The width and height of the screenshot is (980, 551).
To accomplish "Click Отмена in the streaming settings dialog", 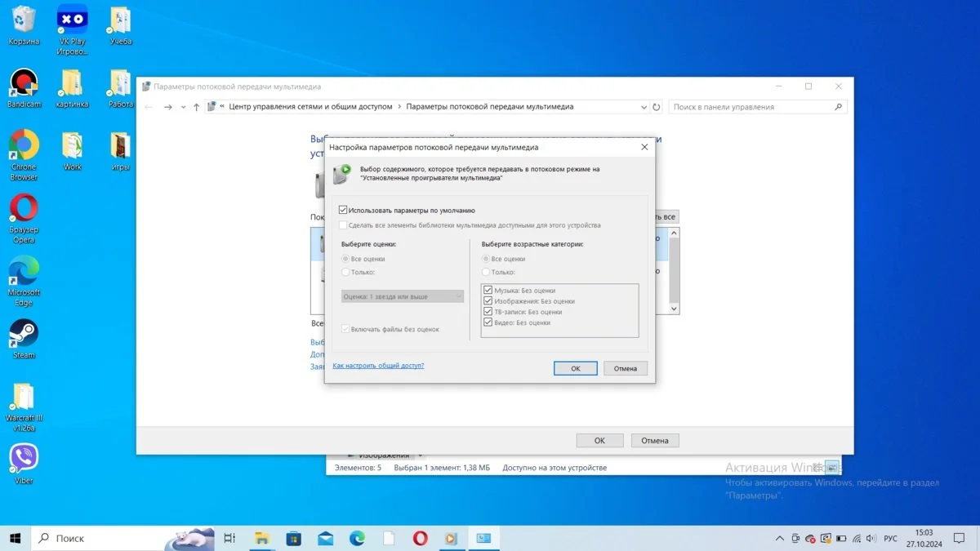I will click(626, 368).
